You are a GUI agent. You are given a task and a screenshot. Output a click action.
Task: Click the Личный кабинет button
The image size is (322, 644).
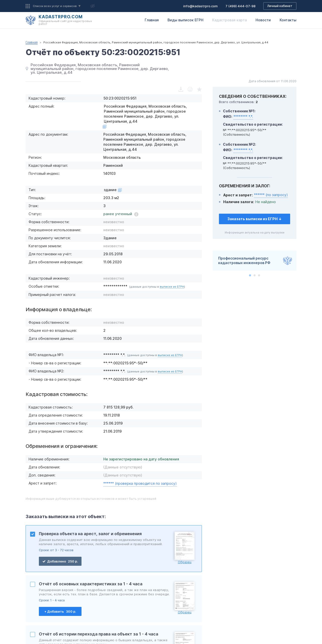click(x=280, y=6)
